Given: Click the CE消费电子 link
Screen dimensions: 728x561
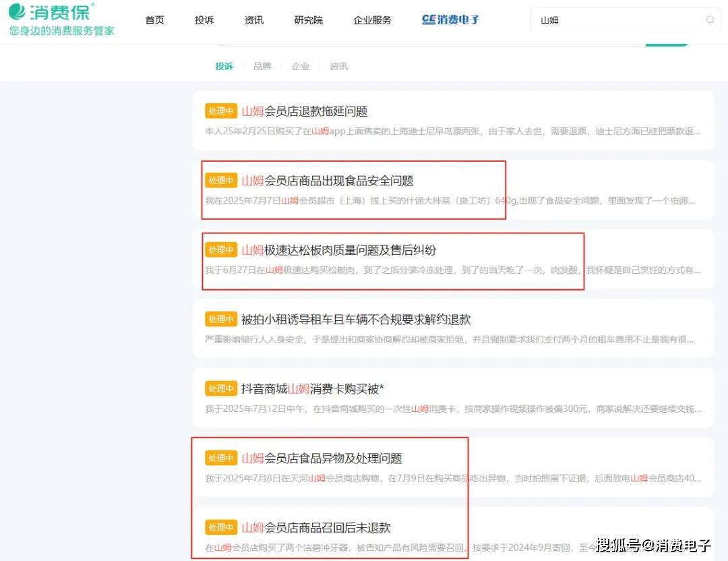Looking at the screenshot, I should point(450,20).
